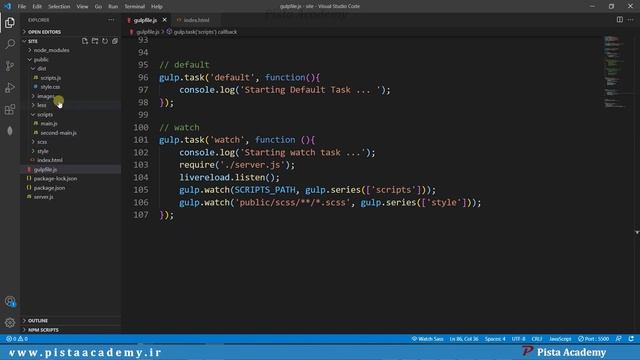
Task: Click Spaces: 4 indentation status
Action: 495,339
